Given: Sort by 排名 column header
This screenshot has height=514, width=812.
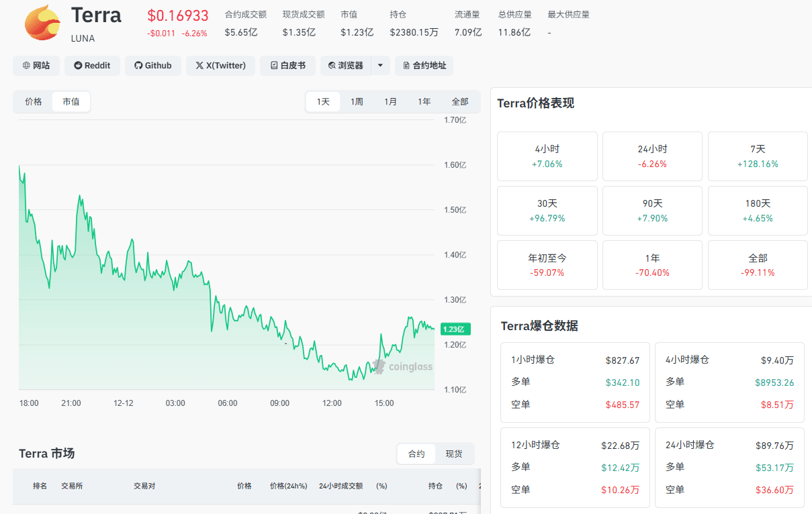Looking at the screenshot, I should (40, 486).
